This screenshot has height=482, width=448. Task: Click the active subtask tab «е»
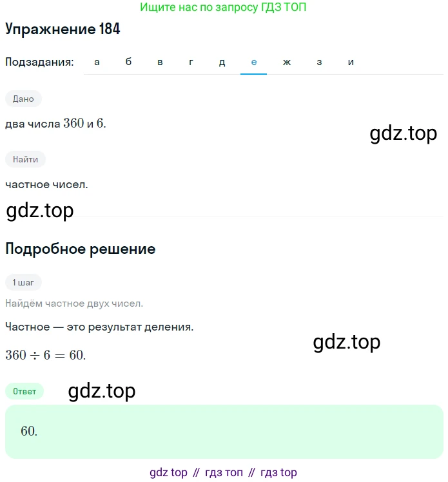click(x=254, y=62)
